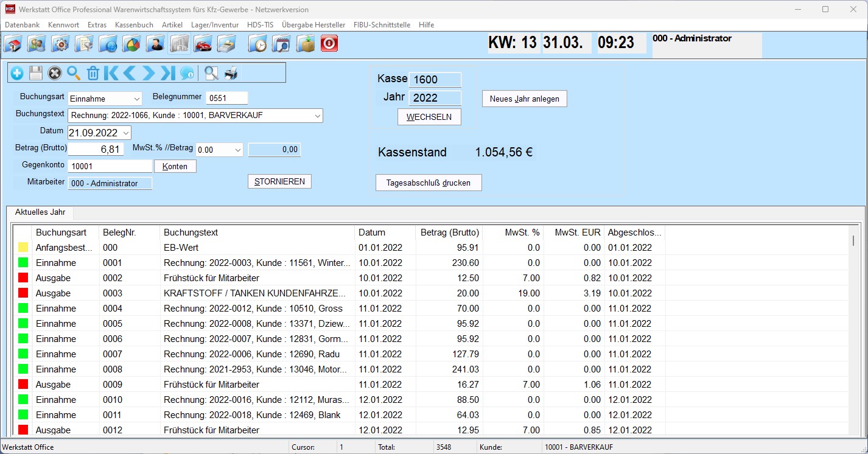The image size is (868, 454).
Task: Add a new booking with the plus icon
Action: point(17,74)
